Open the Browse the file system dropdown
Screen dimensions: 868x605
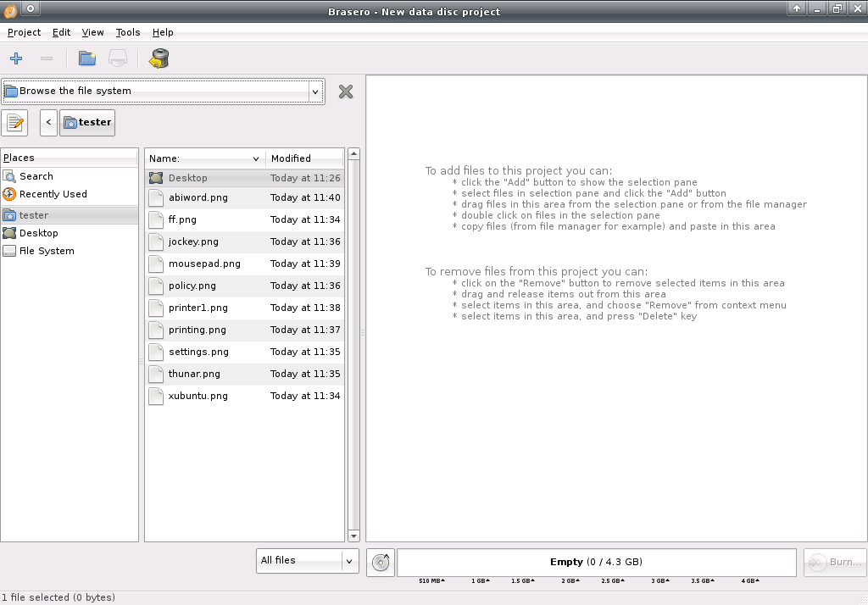pyautogui.click(x=164, y=92)
